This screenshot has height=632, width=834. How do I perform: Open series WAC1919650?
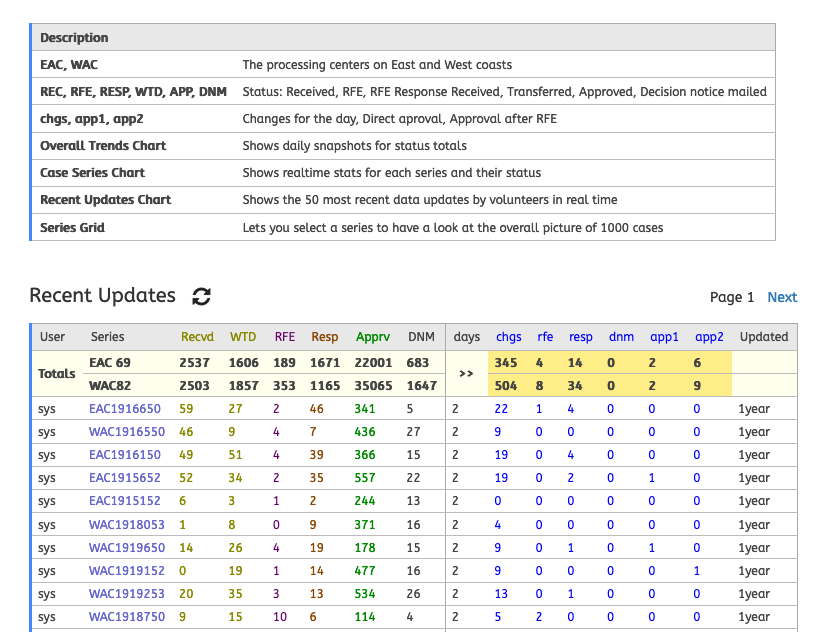click(126, 548)
